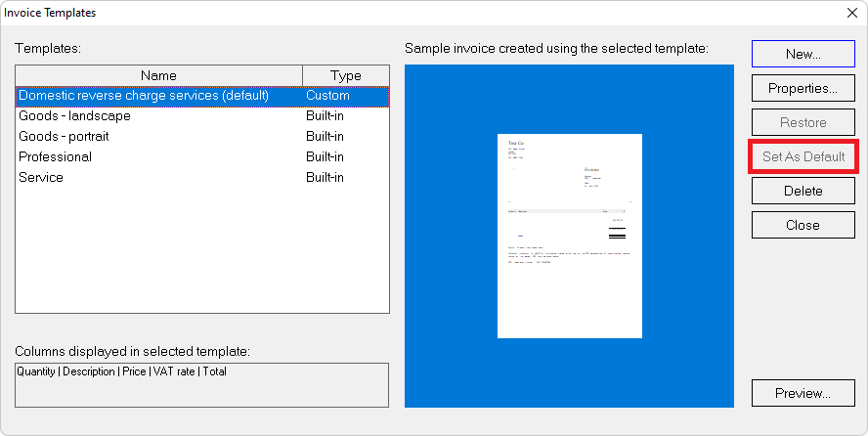Delete the selected template
Viewport: 868px width, 436px height.
tap(803, 191)
